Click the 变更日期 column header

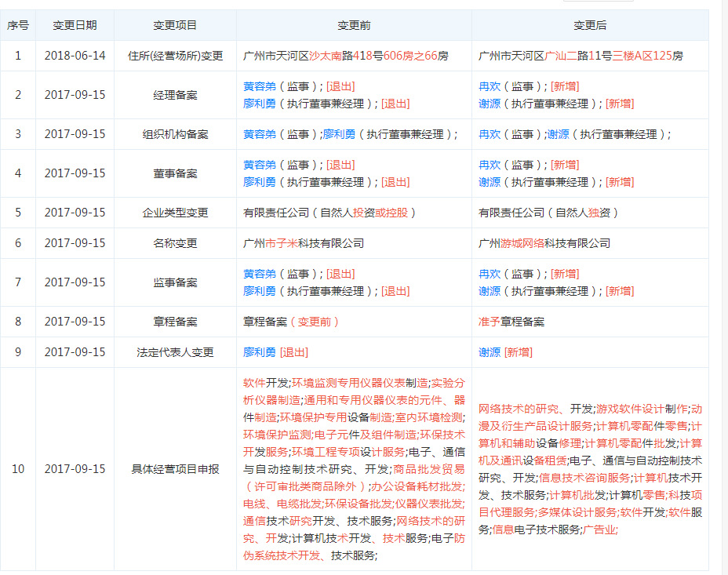75,25
